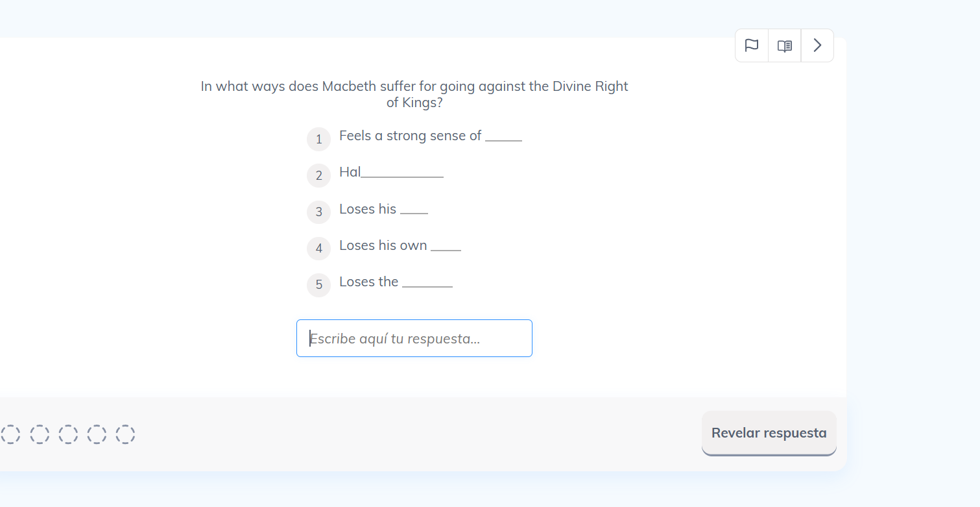Select the number 3 circle badge
This screenshot has height=507, width=980.
[318, 212]
